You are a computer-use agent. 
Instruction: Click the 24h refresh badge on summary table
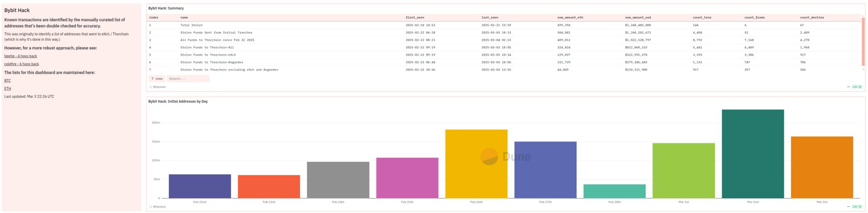point(857,87)
